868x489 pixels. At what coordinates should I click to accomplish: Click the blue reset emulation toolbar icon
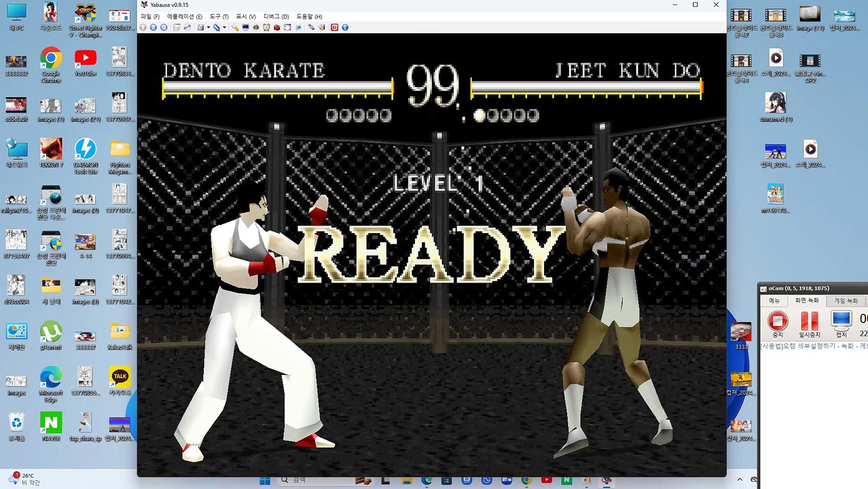coord(164,27)
